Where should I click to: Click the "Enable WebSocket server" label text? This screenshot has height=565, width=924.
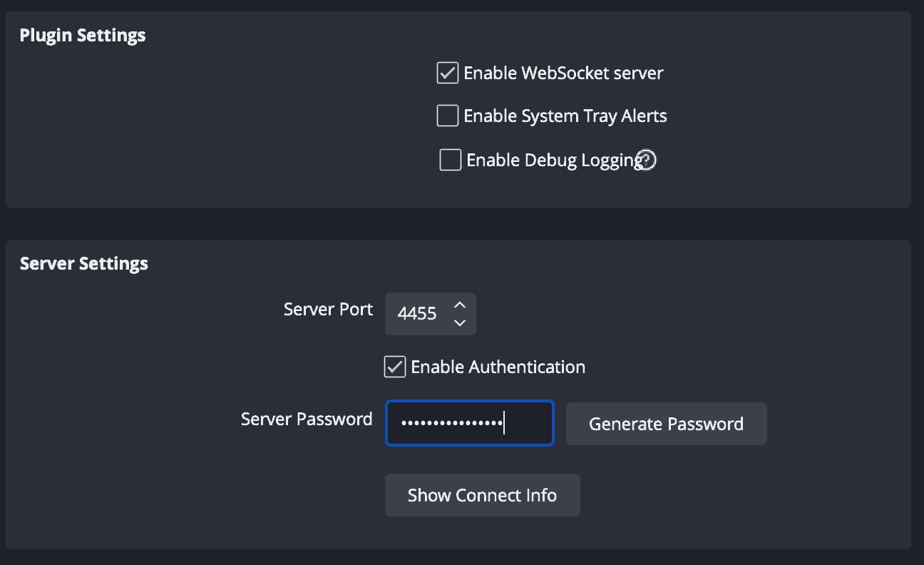(x=563, y=73)
